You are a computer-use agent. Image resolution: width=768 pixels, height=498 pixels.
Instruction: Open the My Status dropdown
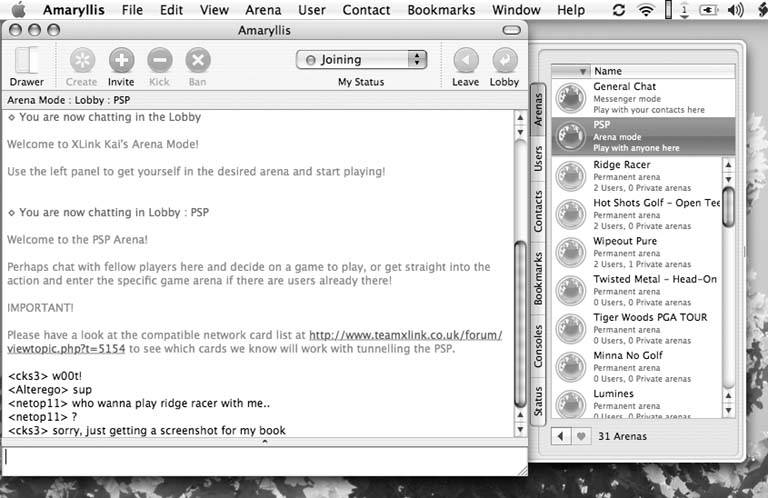pyautogui.click(x=361, y=60)
